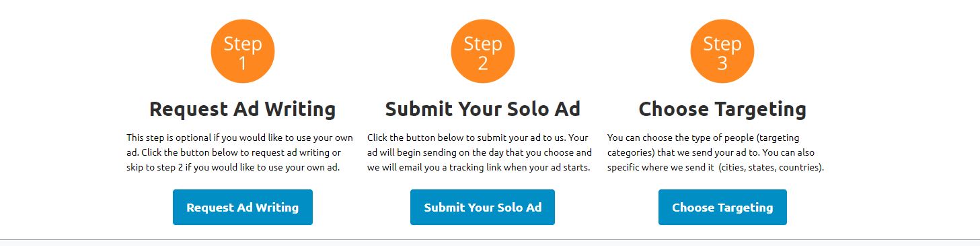Click the orange Step 2 circle
The height and width of the screenshot is (246, 980).
pyautogui.click(x=483, y=51)
